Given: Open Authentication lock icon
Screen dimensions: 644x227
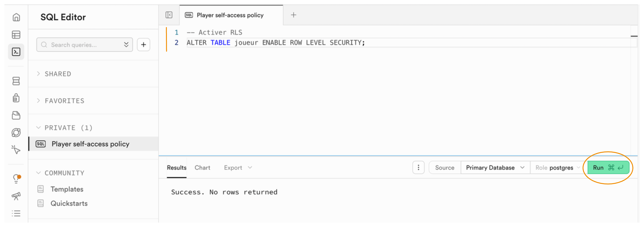Looking at the screenshot, I should [16, 98].
